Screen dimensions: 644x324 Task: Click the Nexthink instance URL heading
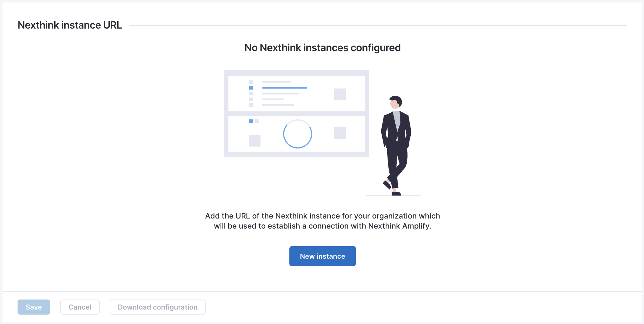[70, 25]
